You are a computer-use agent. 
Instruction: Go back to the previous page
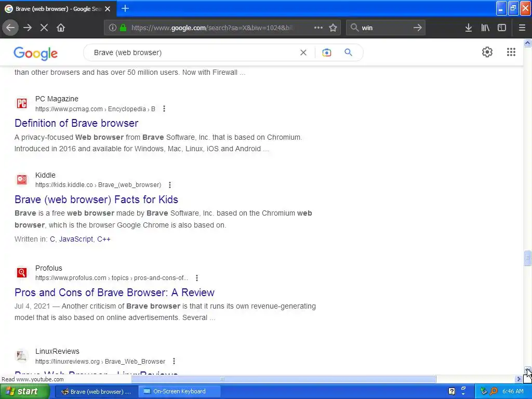(x=10, y=28)
